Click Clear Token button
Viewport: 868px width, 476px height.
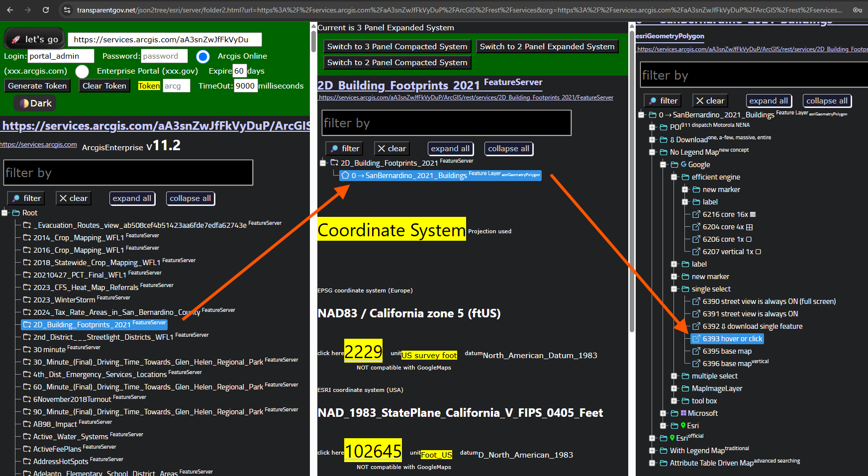(104, 86)
